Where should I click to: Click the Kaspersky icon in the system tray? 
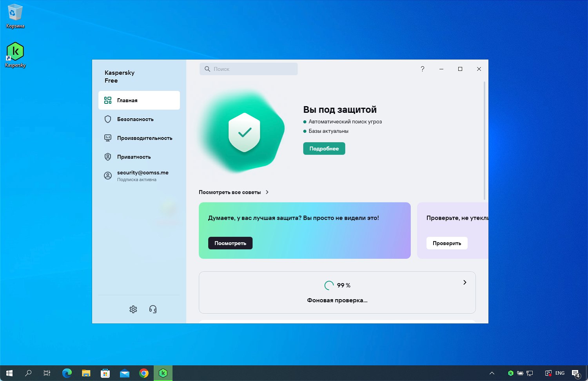(x=511, y=373)
